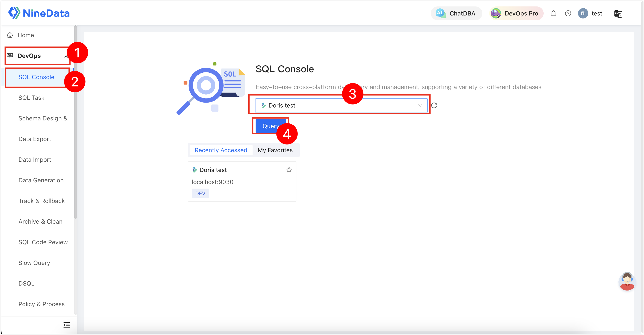Viewport: 644px width, 335px height.
Task: Open Track & Rollback in the sidebar
Action: pyautogui.click(x=41, y=201)
